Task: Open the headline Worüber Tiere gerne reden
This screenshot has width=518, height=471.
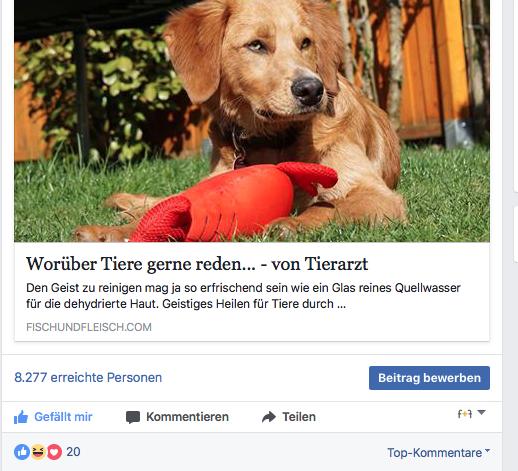Action: pyautogui.click(x=197, y=264)
